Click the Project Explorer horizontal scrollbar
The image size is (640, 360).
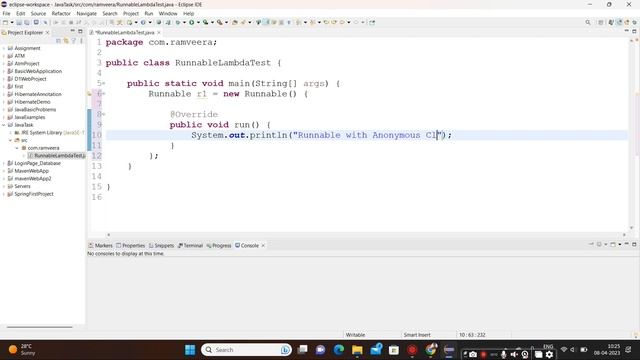coord(40,327)
